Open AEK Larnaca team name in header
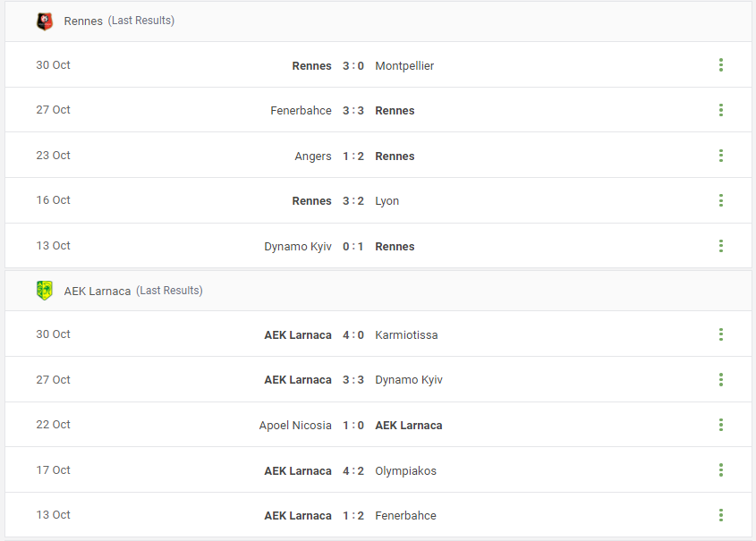 98,291
